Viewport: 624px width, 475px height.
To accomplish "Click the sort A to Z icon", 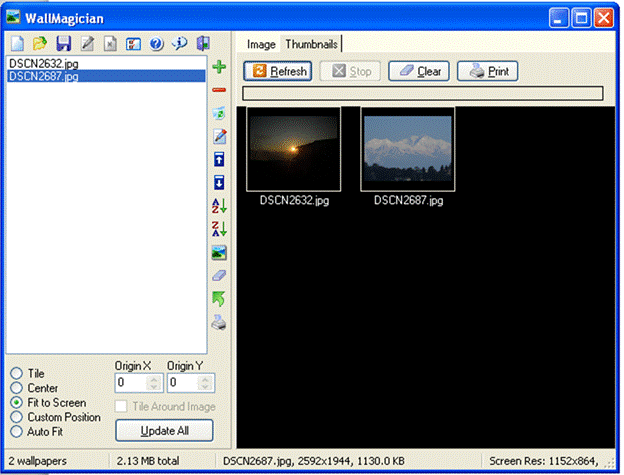I will click(x=219, y=206).
